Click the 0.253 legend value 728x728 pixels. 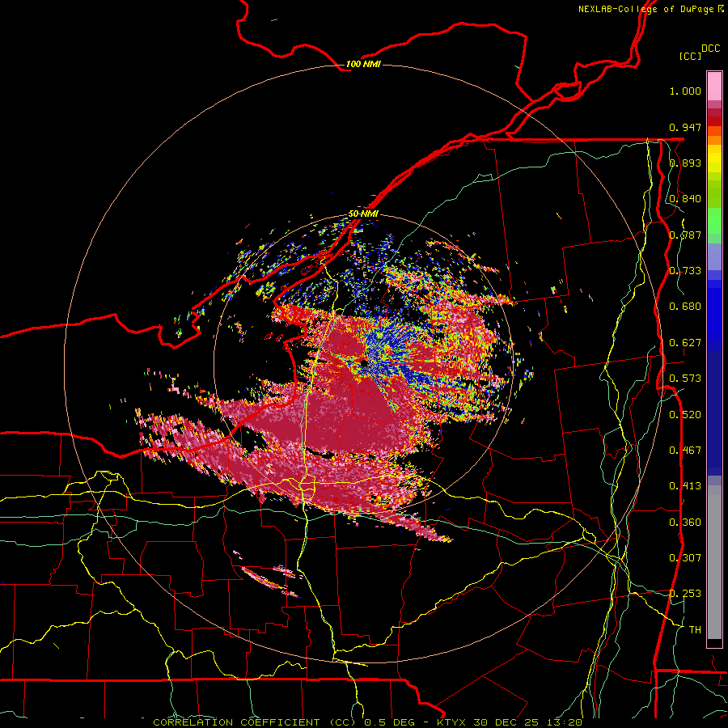[685, 594]
